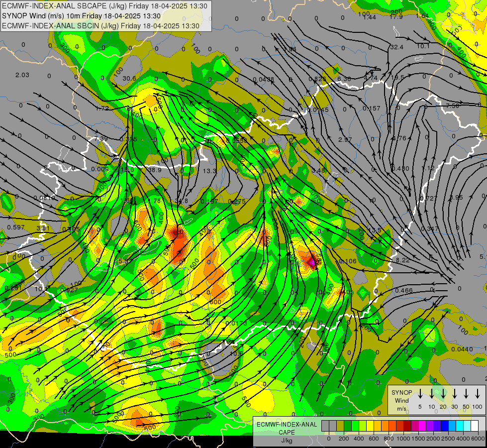
Task: Click the map value 0.275
Action: tap(237, 202)
